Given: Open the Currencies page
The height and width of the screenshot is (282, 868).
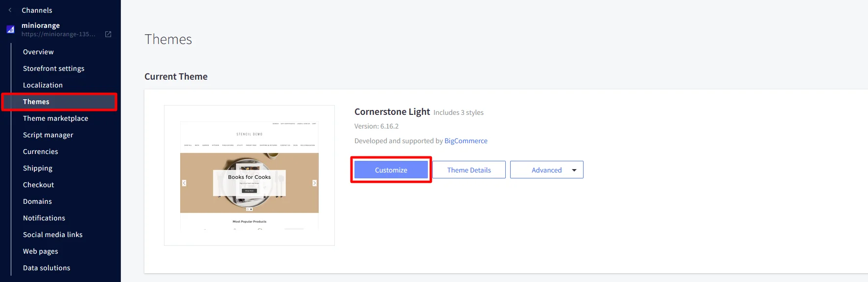Looking at the screenshot, I should (x=40, y=152).
